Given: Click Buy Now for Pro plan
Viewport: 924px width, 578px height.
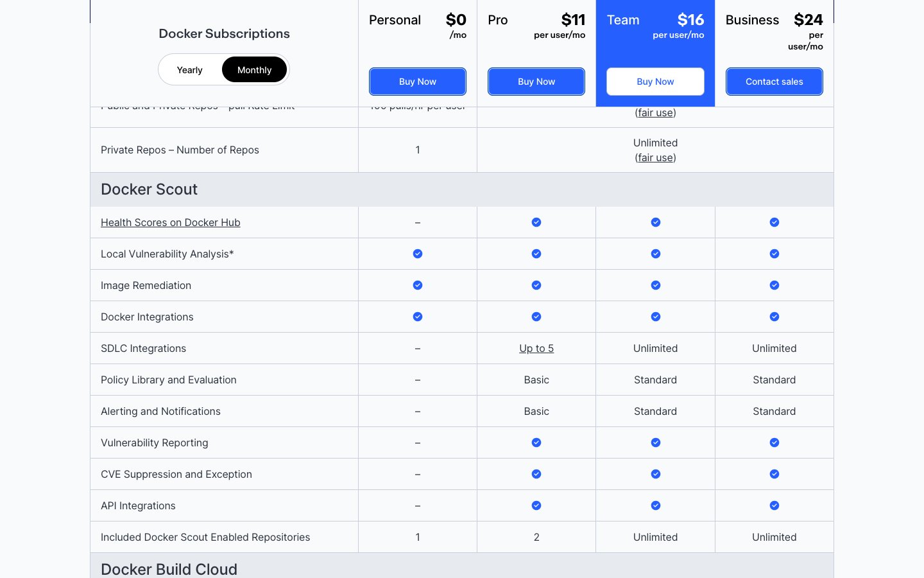Looking at the screenshot, I should [x=536, y=82].
